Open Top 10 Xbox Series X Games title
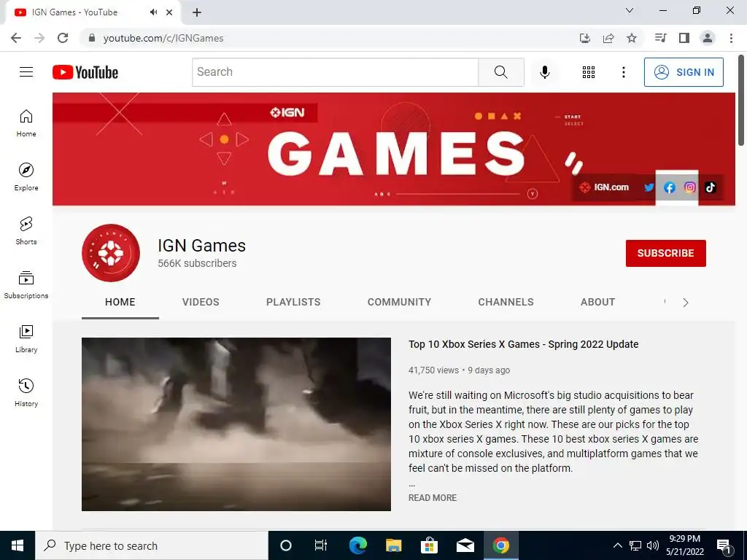747x560 pixels. [524, 344]
